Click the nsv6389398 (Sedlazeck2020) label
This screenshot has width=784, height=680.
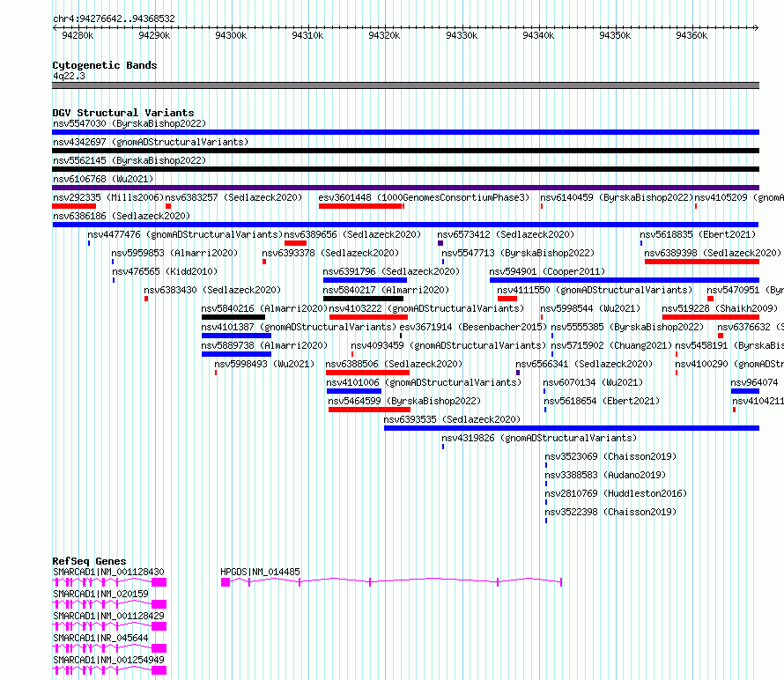713,253
